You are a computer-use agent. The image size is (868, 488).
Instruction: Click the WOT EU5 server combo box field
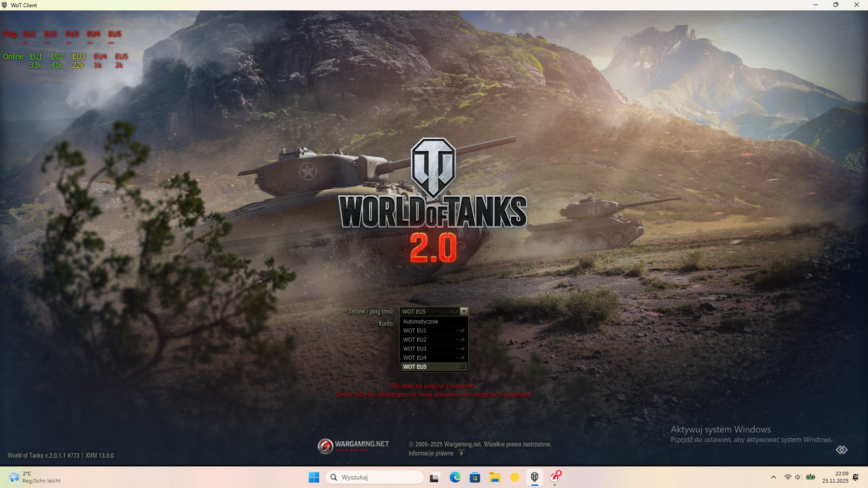tap(434, 311)
